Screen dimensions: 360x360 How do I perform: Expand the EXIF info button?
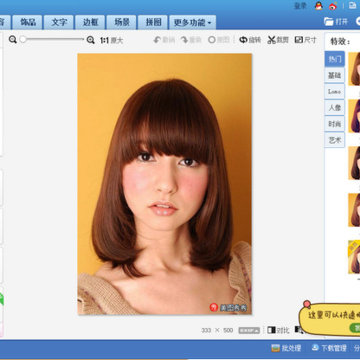[x=249, y=330]
